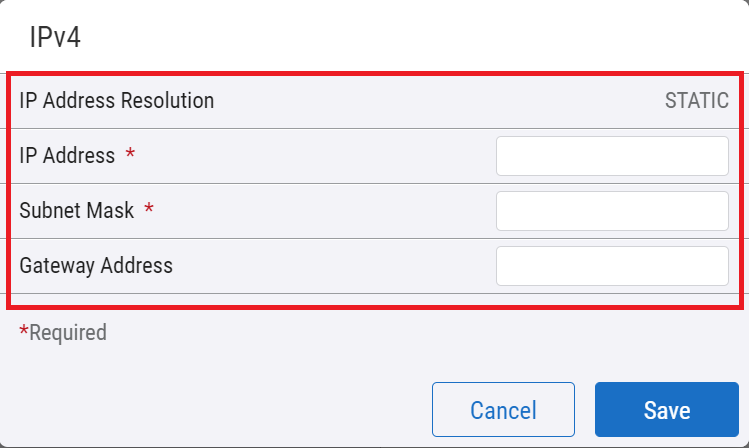Click the Subnet Mask label text
Screen dimensions: 749x448
click(77, 211)
